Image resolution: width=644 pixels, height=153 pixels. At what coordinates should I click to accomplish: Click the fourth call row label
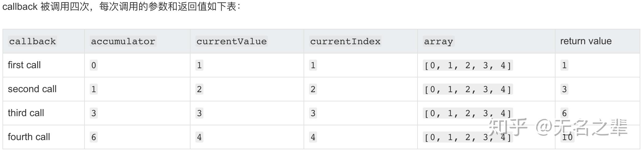click(29, 137)
